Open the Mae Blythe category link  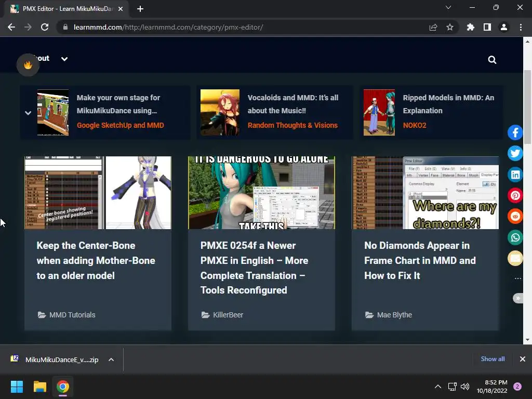(x=394, y=315)
